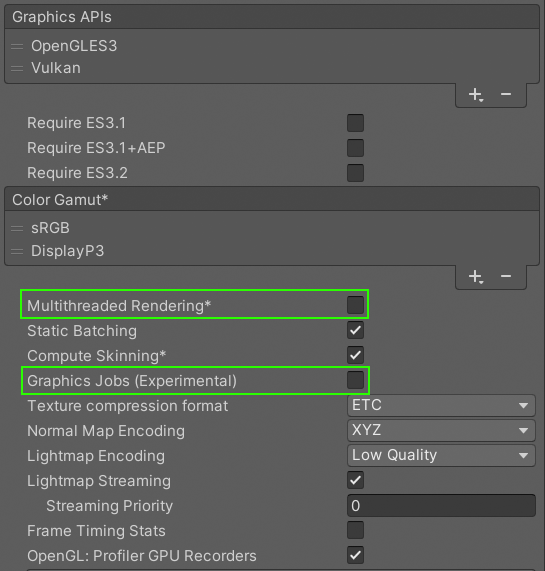
Task: Click the OpenGL: Profiler GPU Recorders label
Action: [x=142, y=556]
